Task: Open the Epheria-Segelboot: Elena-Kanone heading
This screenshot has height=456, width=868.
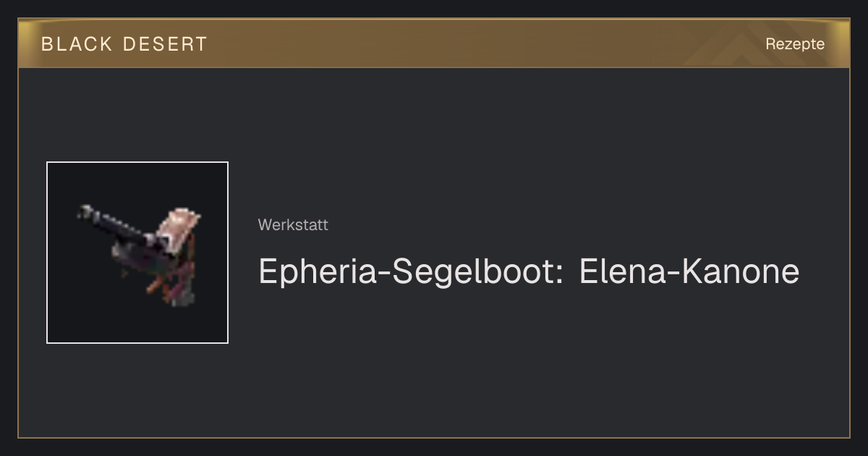Action: pyautogui.click(x=529, y=272)
